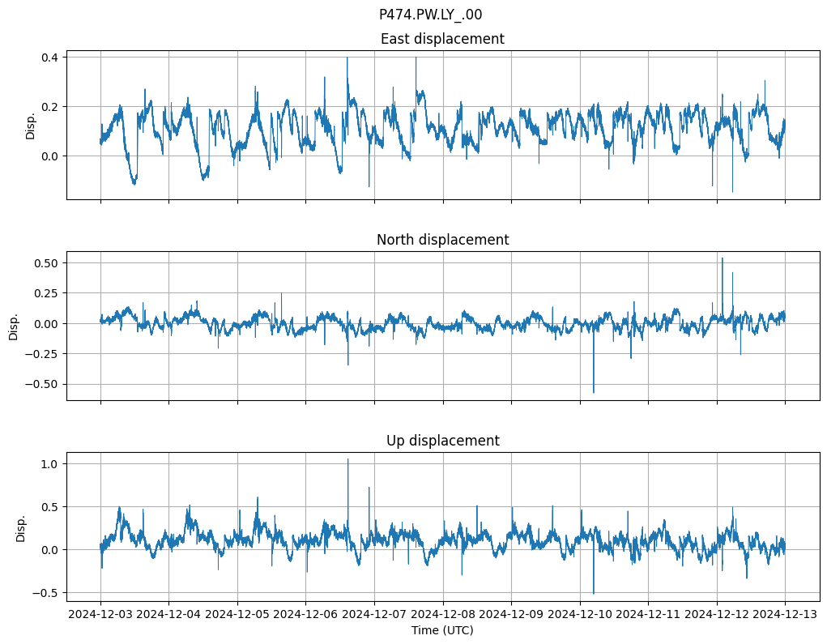Select the East displacement subplot title
This screenshot has height=644, width=827.
pos(442,39)
